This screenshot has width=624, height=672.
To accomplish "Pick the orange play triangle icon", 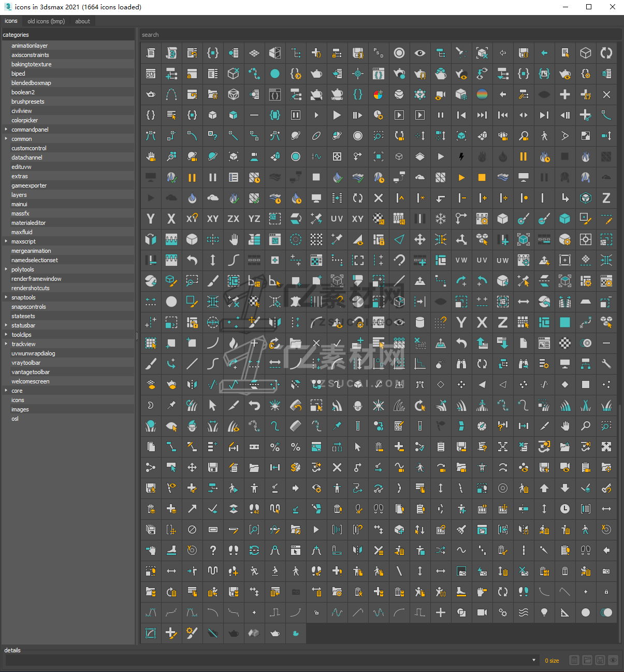I will tap(461, 177).
